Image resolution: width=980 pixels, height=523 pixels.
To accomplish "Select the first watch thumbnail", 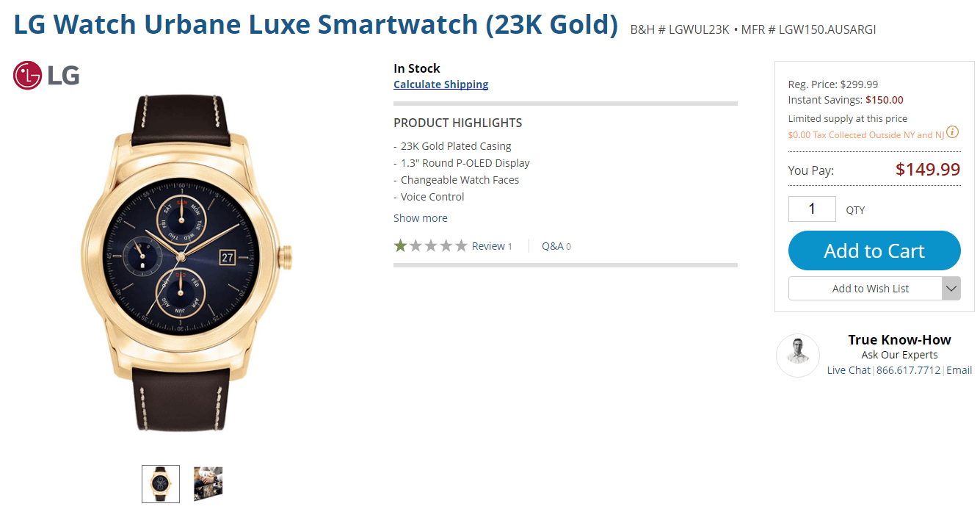I will pos(161,484).
